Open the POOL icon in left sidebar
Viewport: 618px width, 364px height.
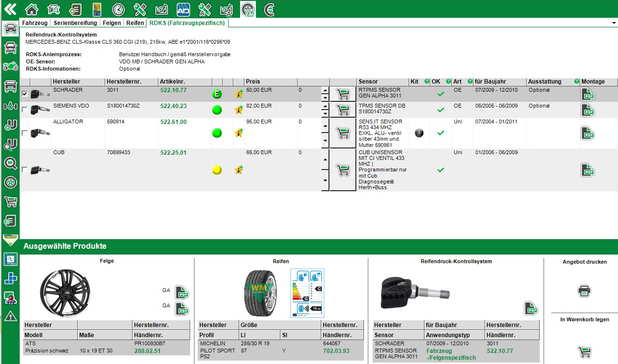point(10,259)
